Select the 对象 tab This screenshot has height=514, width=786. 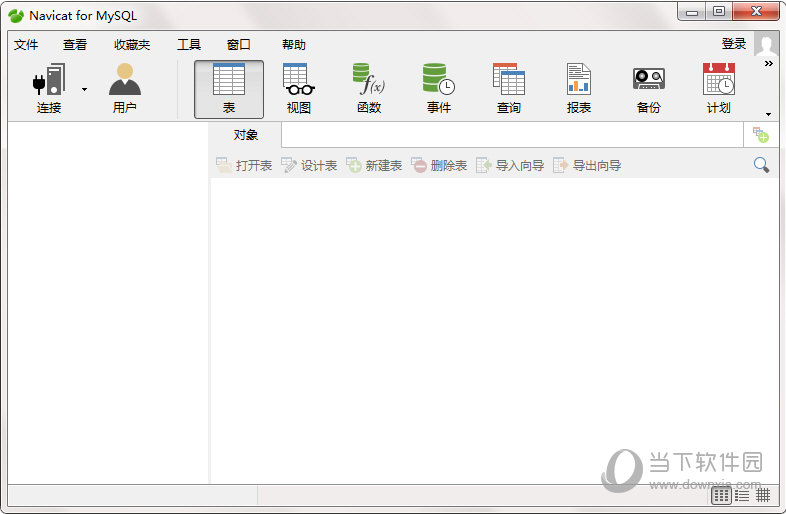tap(245, 135)
